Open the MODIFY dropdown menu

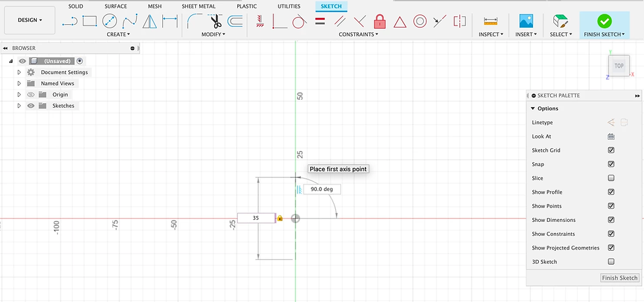213,34
